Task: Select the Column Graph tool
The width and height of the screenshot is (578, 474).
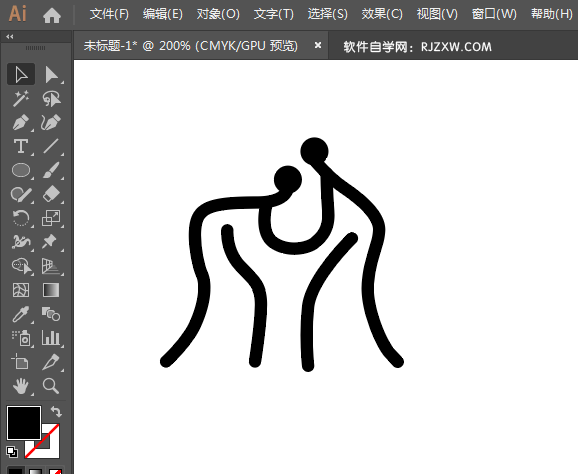Action: point(51,338)
